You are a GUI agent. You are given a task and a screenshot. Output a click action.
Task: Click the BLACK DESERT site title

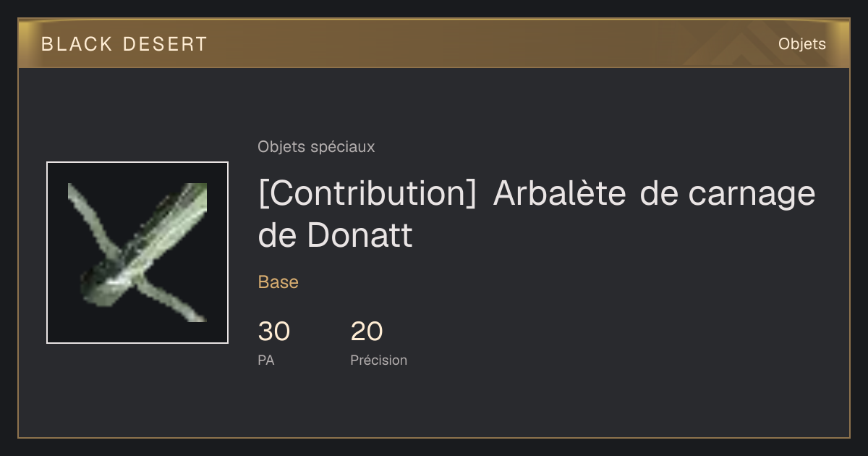[x=124, y=44]
